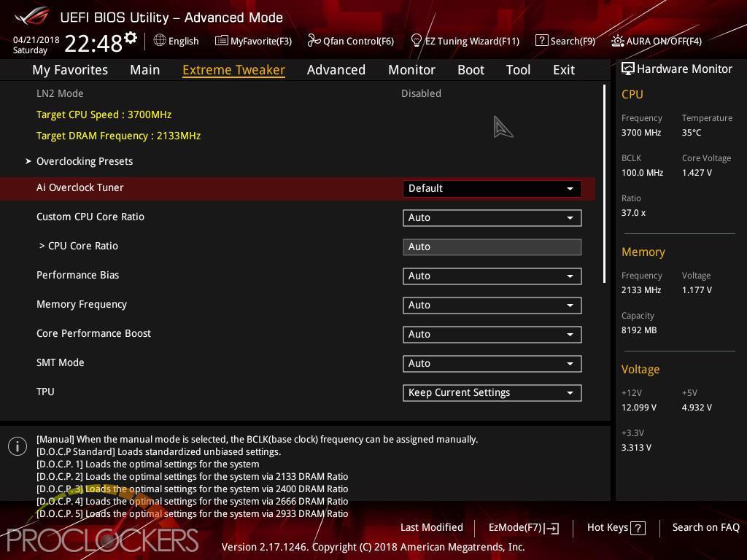Click the EzMode switch arrow icon
The image size is (747, 560).
[x=553, y=528]
